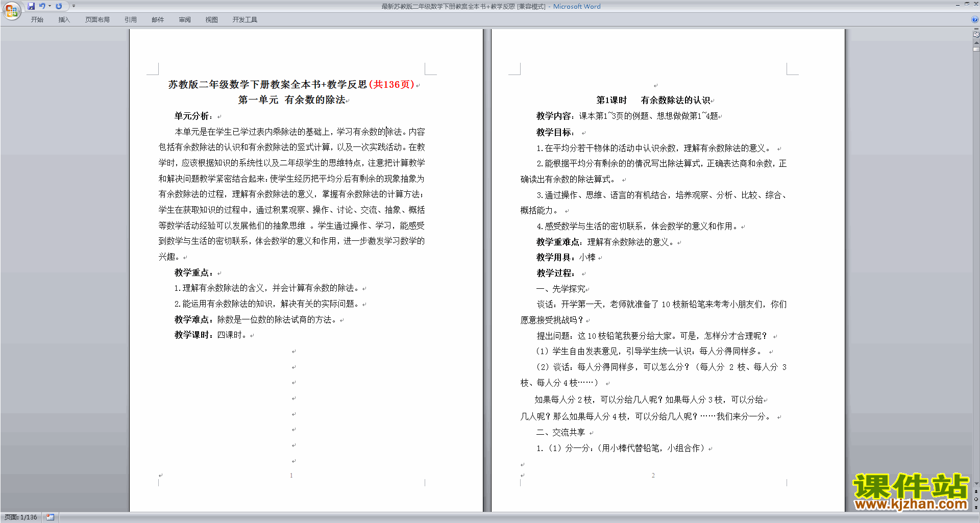Screen dimensions: 980x523
Task: Open the 审阅 ribbon tab
Action: click(185, 19)
